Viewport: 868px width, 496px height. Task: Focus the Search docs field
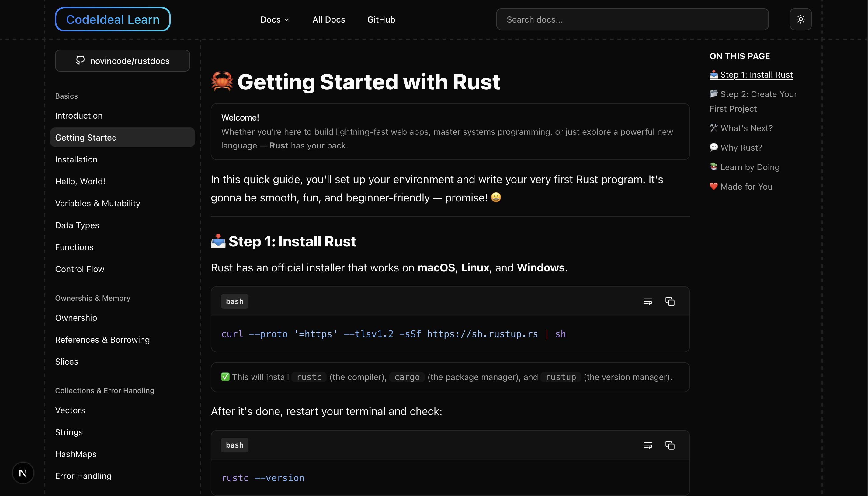tap(632, 19)
